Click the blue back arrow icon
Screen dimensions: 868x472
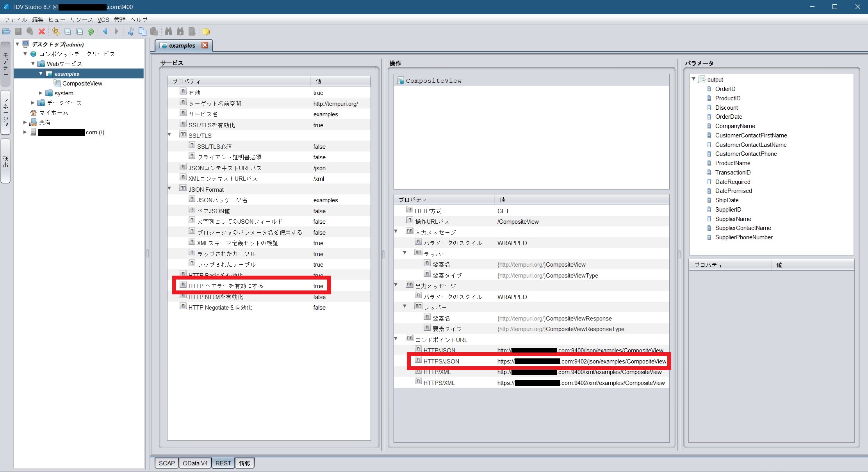[x=105, y=31]
